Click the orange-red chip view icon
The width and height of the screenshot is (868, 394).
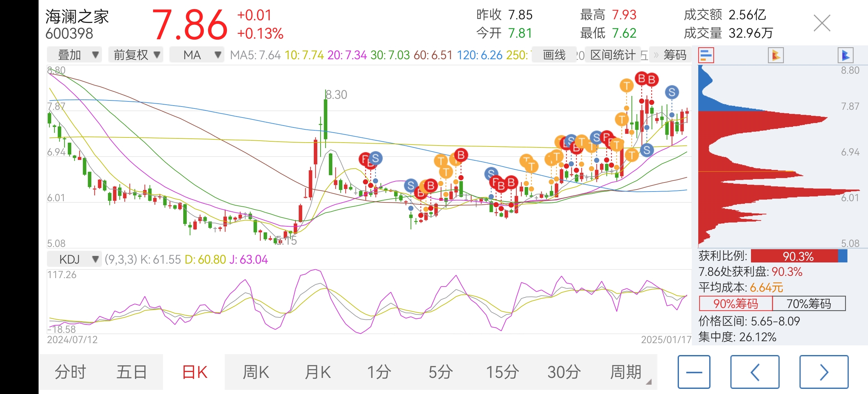point(775,55)
